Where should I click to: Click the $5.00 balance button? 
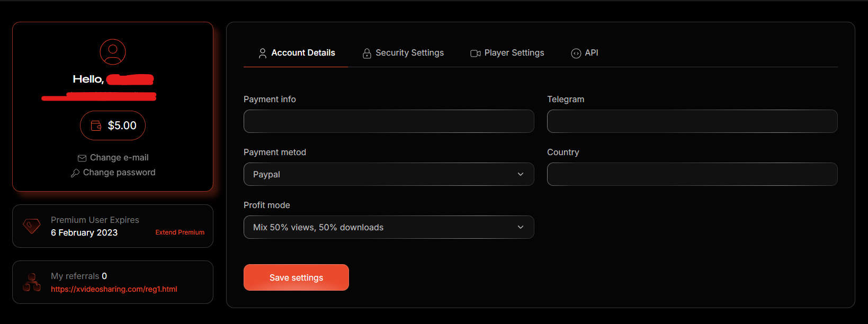point(113,125)
